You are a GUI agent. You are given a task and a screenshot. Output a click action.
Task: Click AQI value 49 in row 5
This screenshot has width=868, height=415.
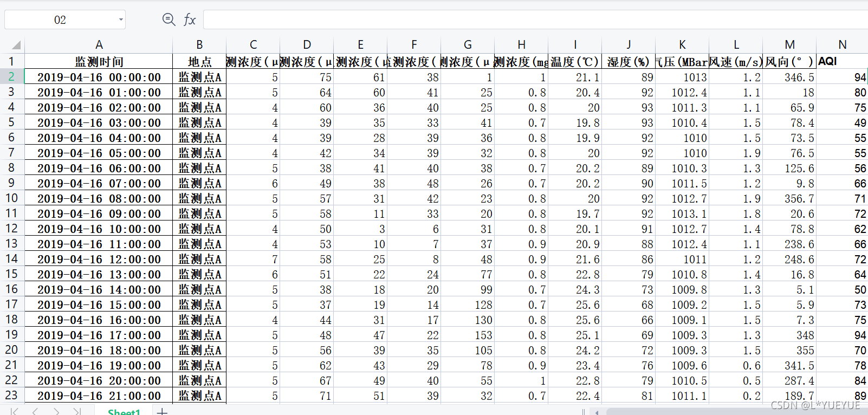[842, 122]
